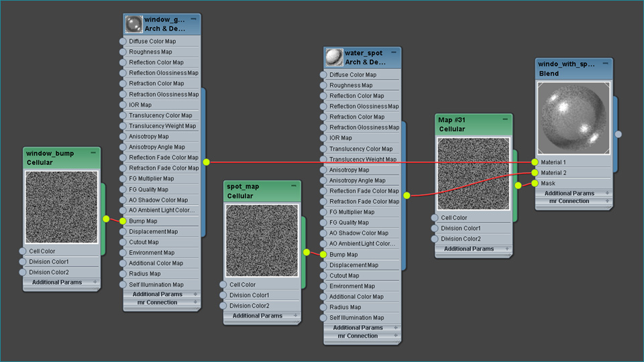The height and width of the screenshot is (362, 644).
Task: Click the water_spot node output socket
Action: click(407, 195)
